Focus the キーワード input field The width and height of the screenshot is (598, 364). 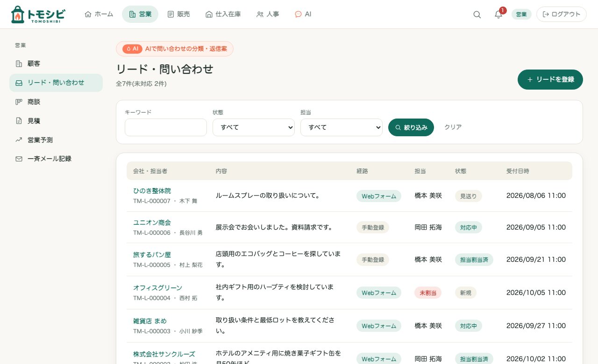[x=166, y=127]
